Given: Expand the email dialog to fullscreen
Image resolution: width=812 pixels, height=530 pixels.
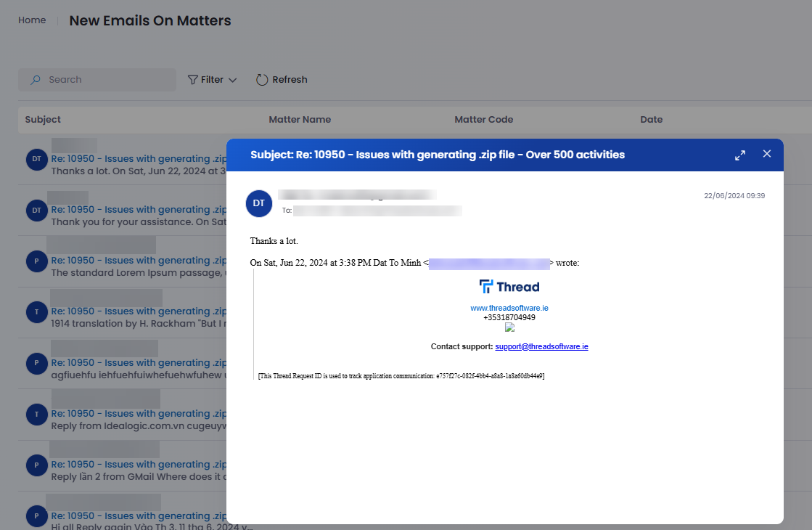Looking at the screenshot, I should [x=739, y=155].
